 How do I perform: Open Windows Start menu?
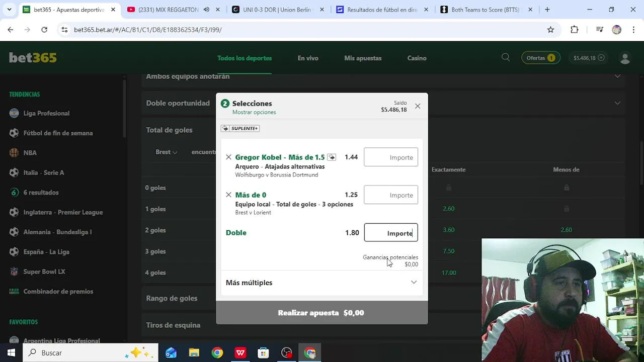point(11,352)
